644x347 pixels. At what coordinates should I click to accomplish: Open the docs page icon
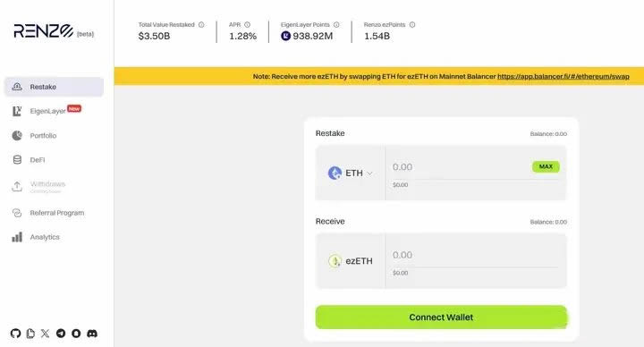pos(30,334)
